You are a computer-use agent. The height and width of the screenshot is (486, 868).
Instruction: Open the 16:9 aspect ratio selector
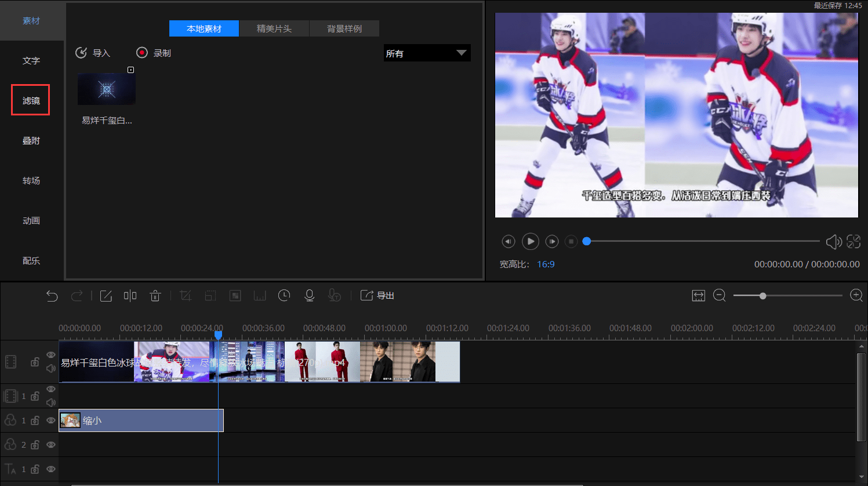coord(546,264)
